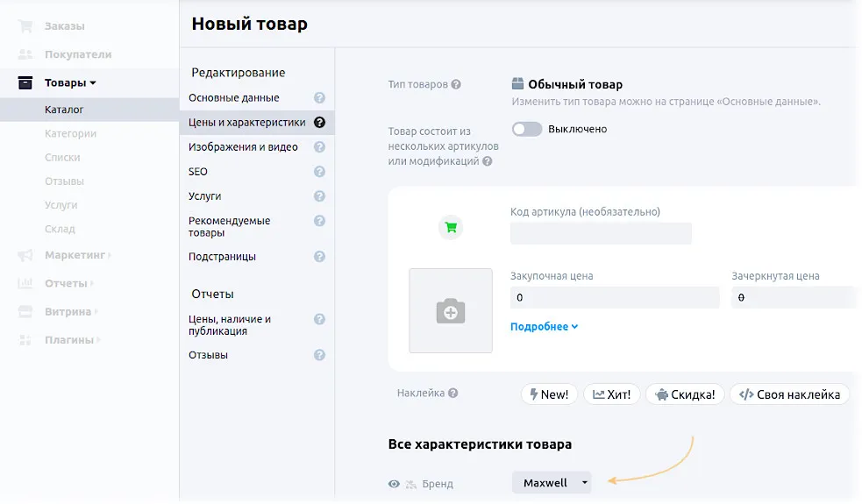Select Списки under Товары
Image resolution: width=862 pixels, height=504 pixels.
62,157
